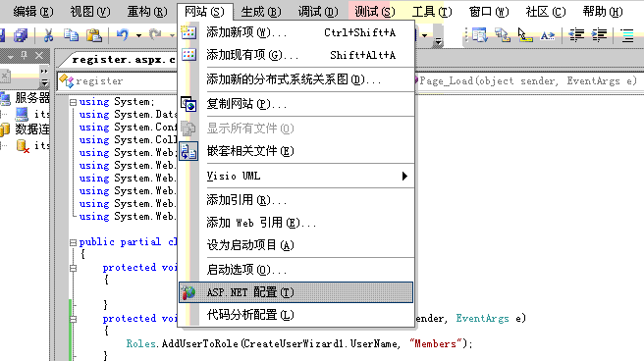The width and height of the screenshot is (644, 361).
Task: Click the Save All toolbar icon
Action: pyautogui.click(x=21, y=35)
